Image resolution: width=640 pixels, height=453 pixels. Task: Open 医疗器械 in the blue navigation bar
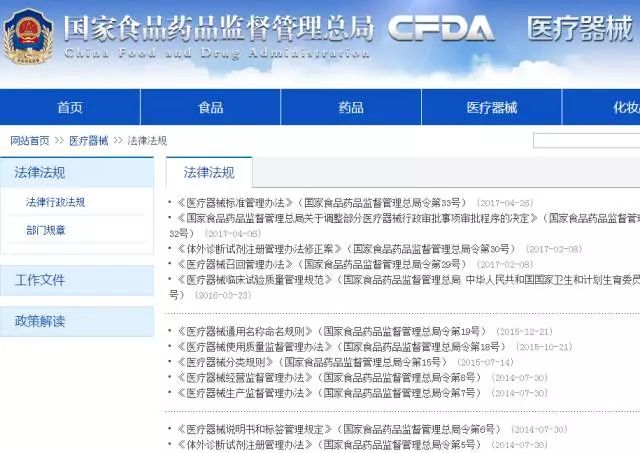491,108
